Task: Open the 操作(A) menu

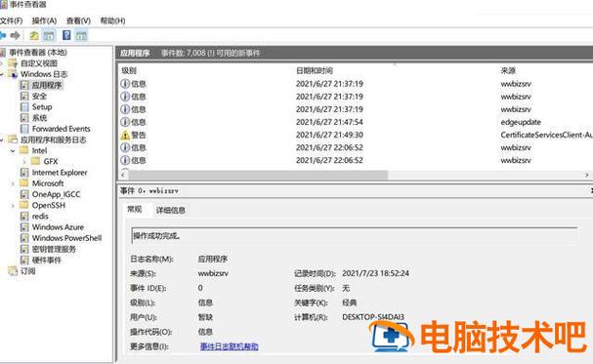Action: 44,20
